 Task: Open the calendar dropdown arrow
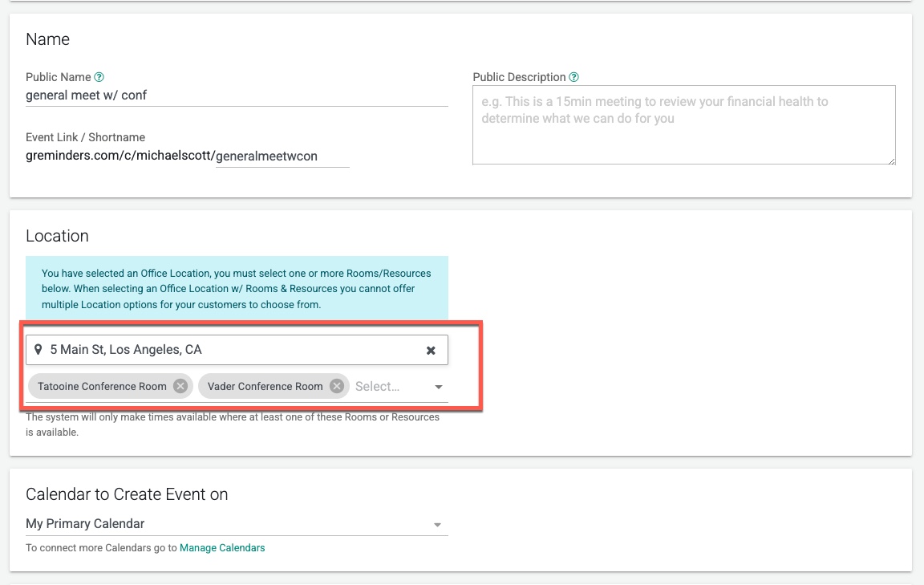[x=438, y=525]
